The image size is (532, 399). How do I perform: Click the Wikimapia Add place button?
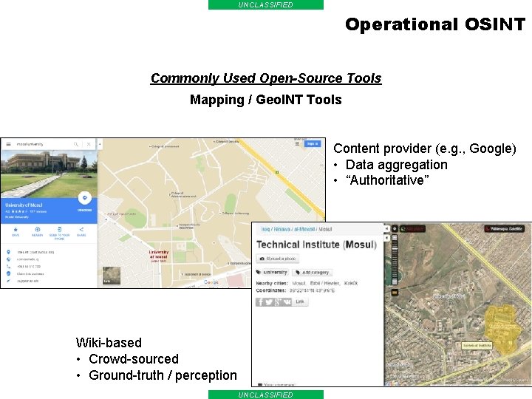pos(412,228)
